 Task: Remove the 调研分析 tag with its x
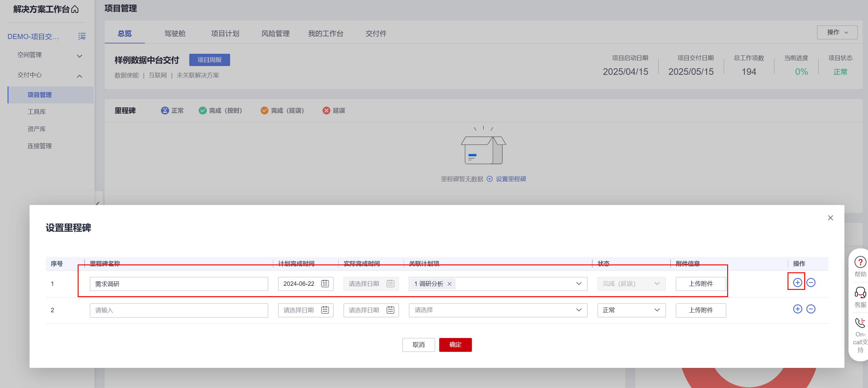click(x=449, y=284)
